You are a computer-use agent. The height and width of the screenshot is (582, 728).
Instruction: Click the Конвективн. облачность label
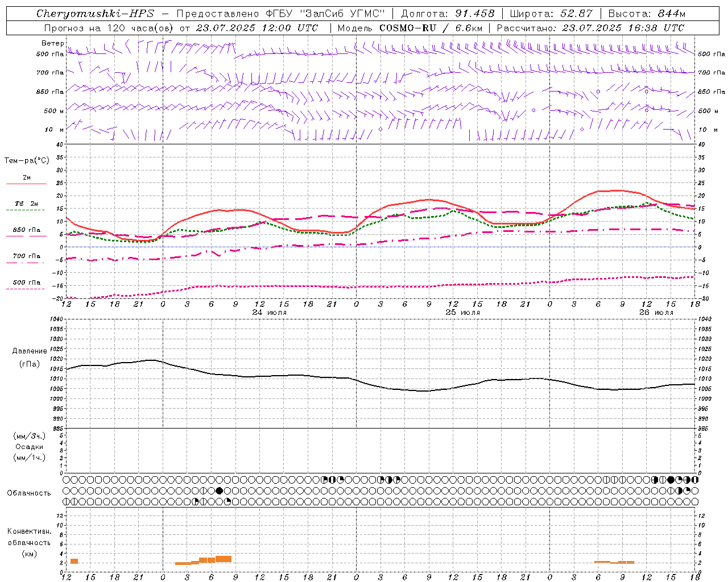click(x=29, y=537)
